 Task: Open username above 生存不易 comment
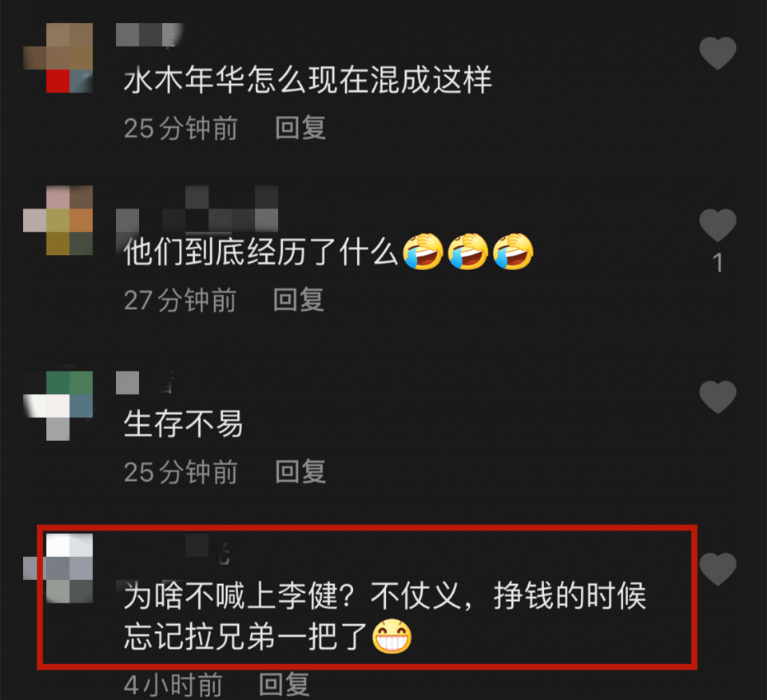click(x=145, y=383)
